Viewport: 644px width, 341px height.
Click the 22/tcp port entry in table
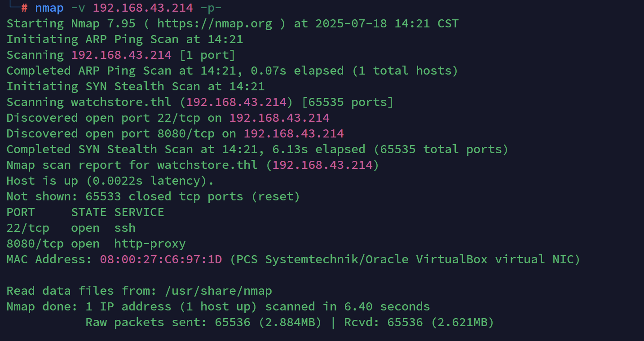point(28,228)
